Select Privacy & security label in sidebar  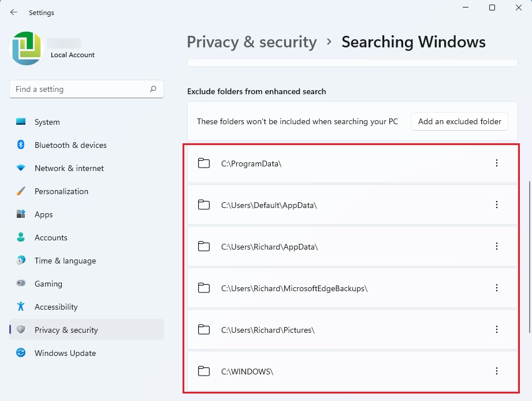click(x=66, y=330)
